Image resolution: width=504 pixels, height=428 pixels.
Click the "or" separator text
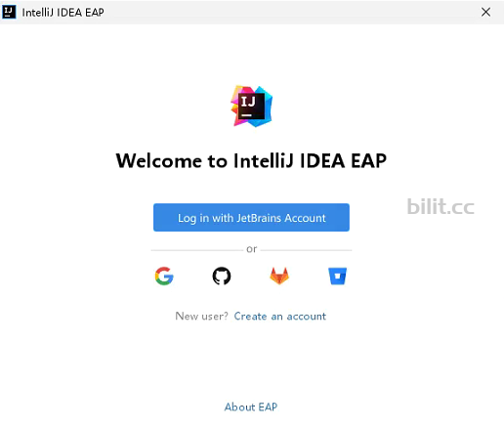click(252, 249)
